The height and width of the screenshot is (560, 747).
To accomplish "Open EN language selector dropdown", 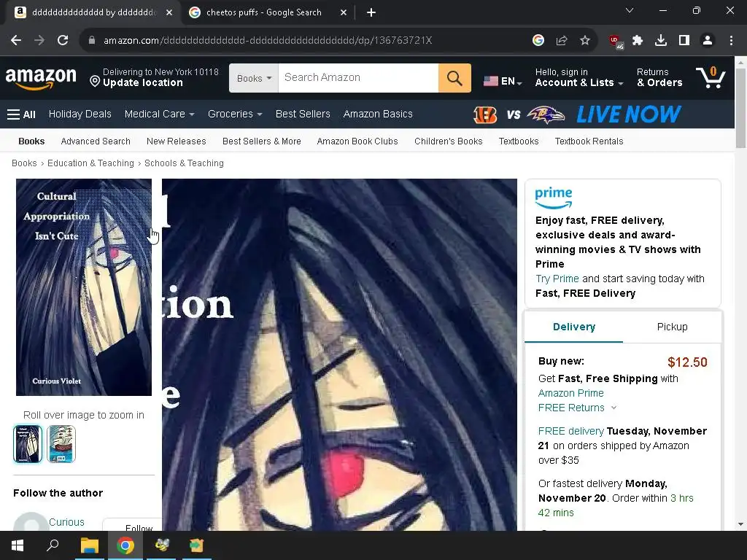I will [x=503, y=82].
